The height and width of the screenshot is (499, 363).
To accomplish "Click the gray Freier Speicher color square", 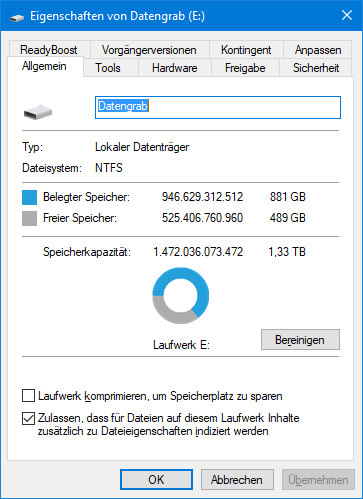I will click(x=29, y=219).
